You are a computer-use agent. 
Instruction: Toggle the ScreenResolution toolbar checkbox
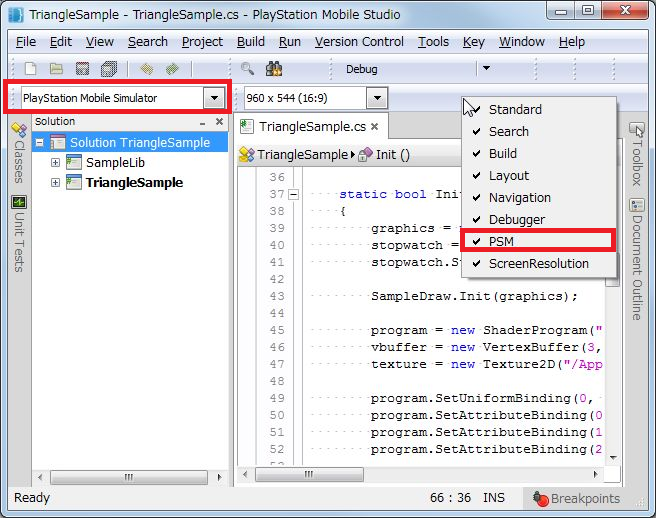coord(538,263)
